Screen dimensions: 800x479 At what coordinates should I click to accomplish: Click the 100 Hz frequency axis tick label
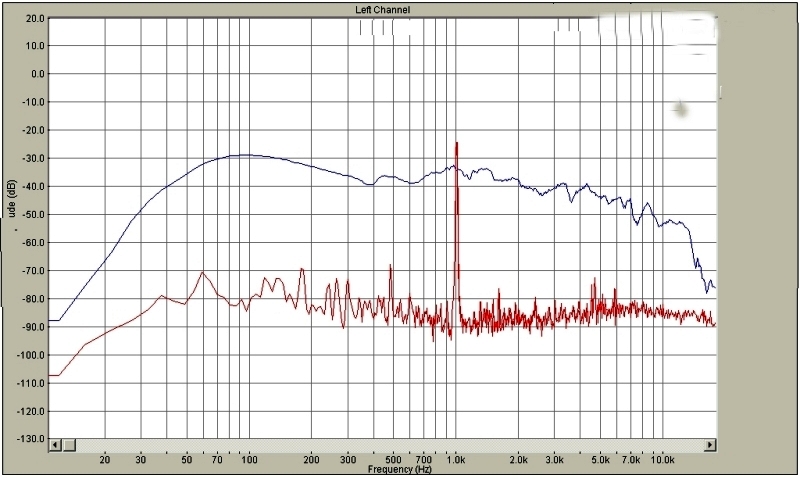click(249, 460)
